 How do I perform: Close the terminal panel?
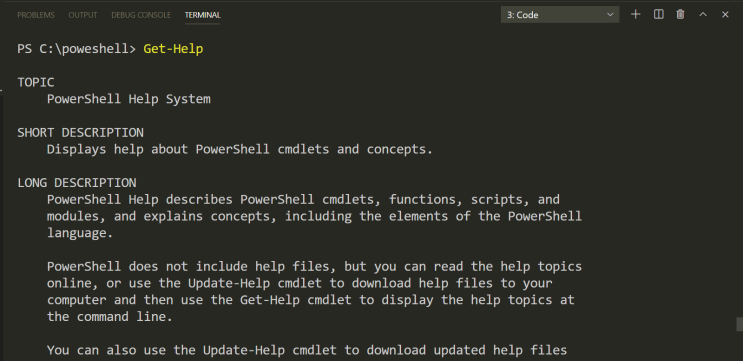725,15
